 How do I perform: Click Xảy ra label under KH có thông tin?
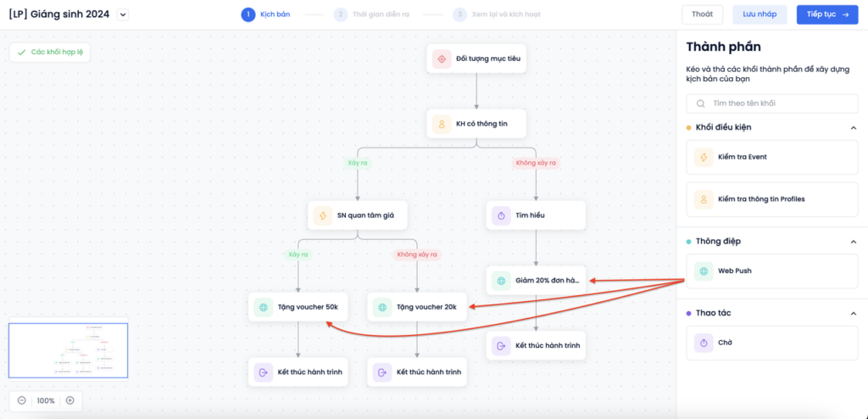(358, 164)
